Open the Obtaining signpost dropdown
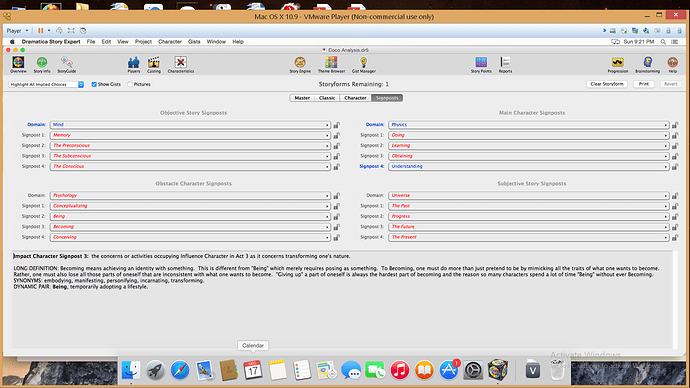690x388 pixels. (x=529, y=156)
